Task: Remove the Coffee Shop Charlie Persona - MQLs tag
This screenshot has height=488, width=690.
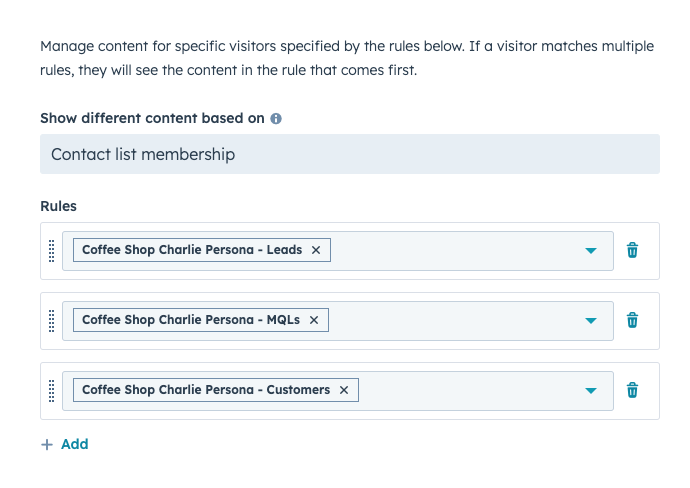Action: 314,320
